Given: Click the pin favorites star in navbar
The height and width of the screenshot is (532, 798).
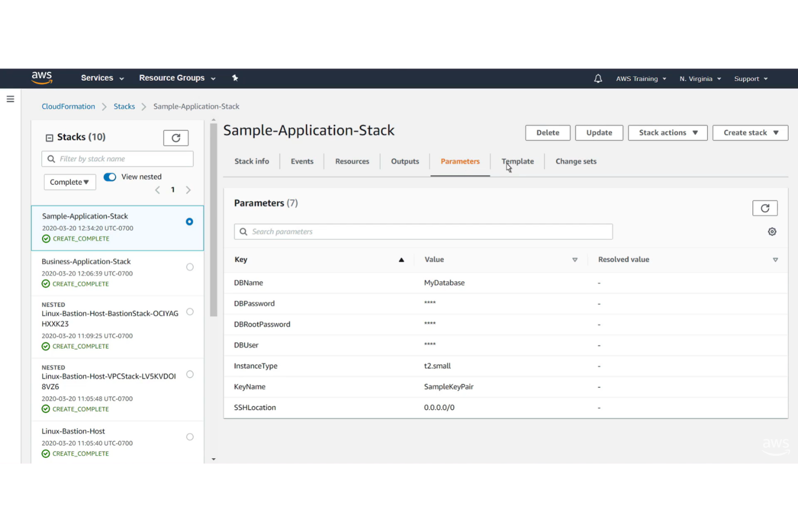Looking at the screenshot, I should [235, 78].
